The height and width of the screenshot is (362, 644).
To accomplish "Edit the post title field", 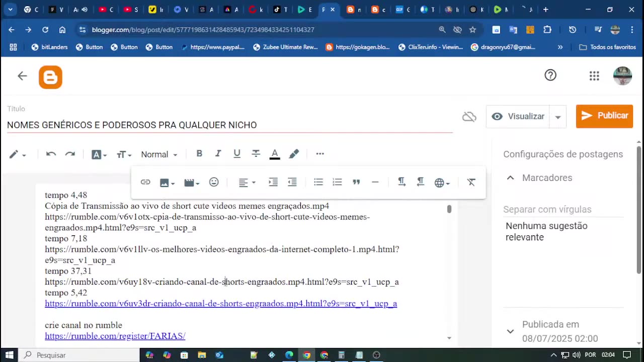I will coord(230,125).
